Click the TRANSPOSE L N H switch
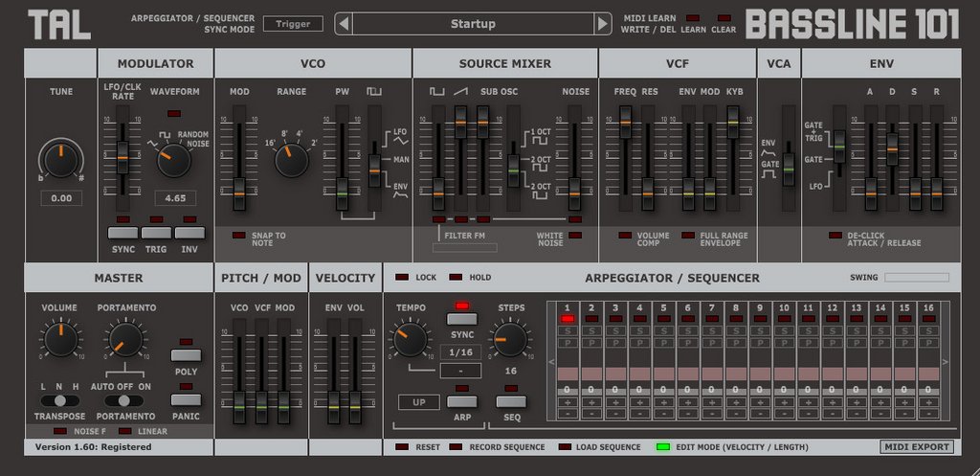 60,400
